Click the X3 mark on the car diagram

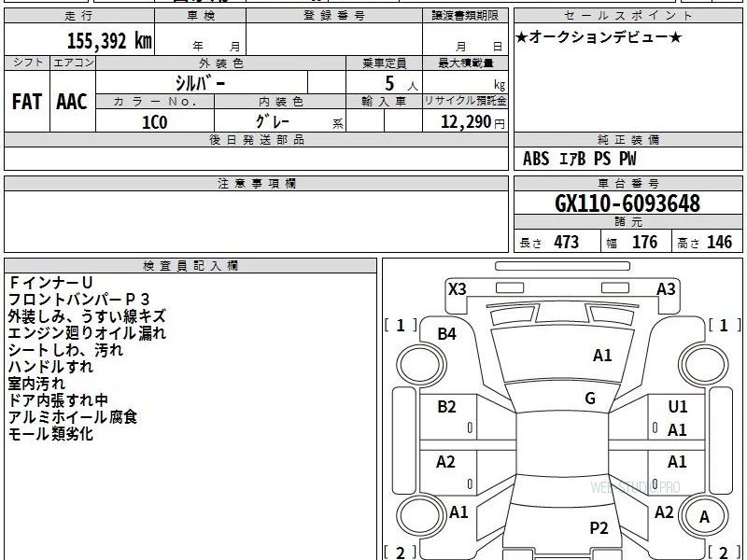tap(458, 289)
